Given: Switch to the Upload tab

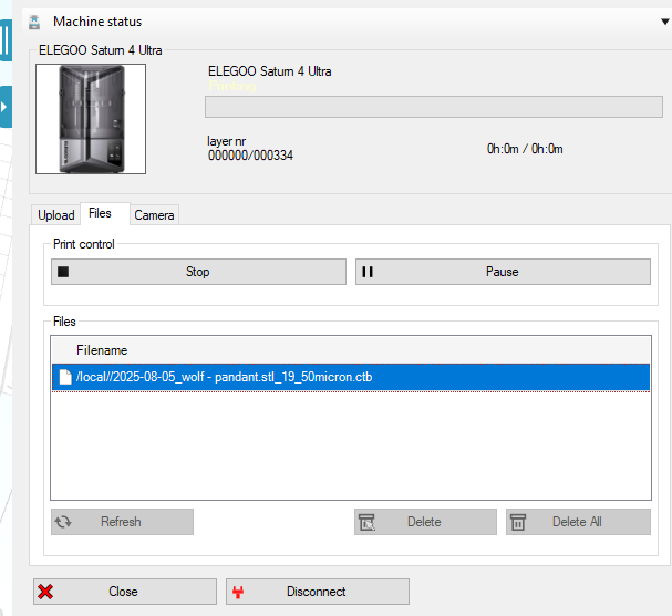Looking at the screenshot, I should (x=56, y=215).
